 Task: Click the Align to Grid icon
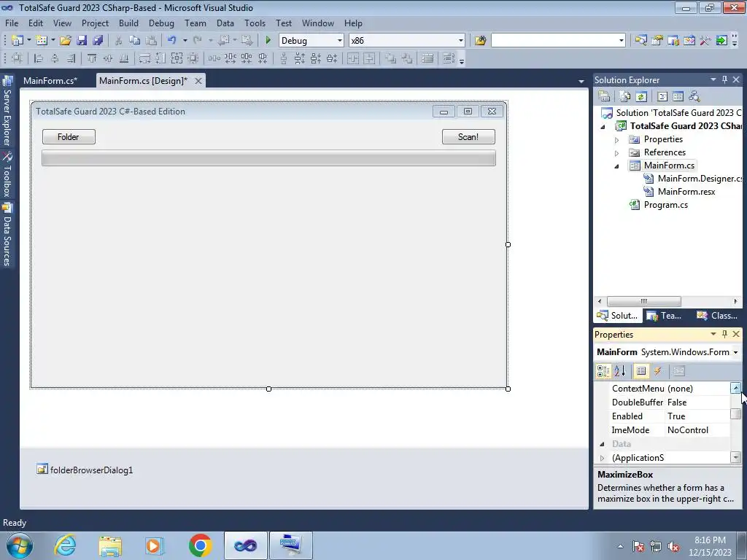click(17, 58)
